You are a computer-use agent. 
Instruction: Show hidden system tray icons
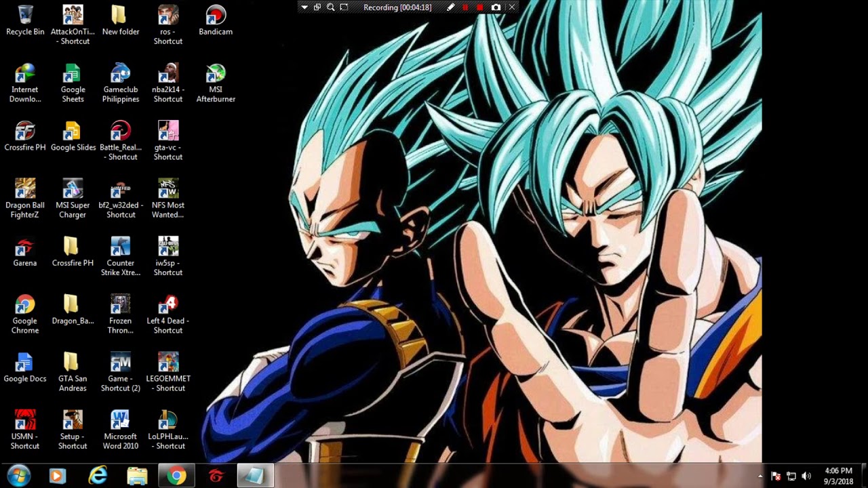pos(760,476)
